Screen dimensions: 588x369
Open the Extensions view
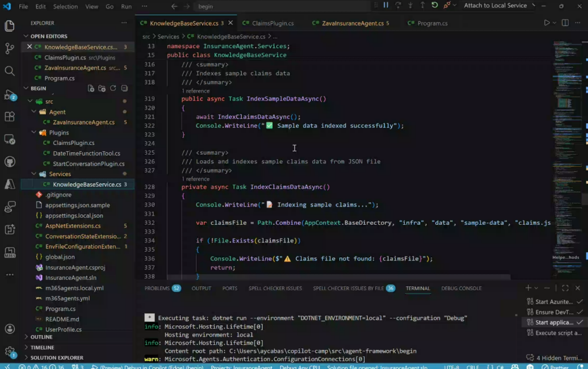tap(9, 117)
